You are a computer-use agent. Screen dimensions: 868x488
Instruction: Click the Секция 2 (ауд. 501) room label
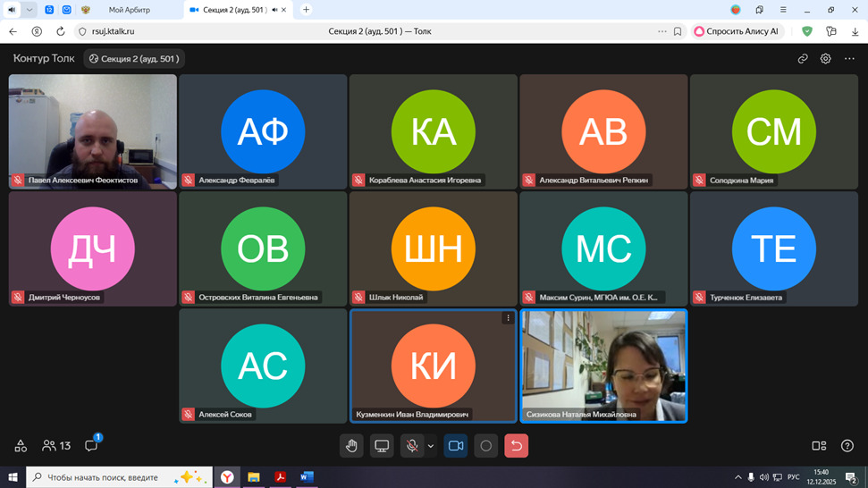pyautogui.click(x=134, y=59)
